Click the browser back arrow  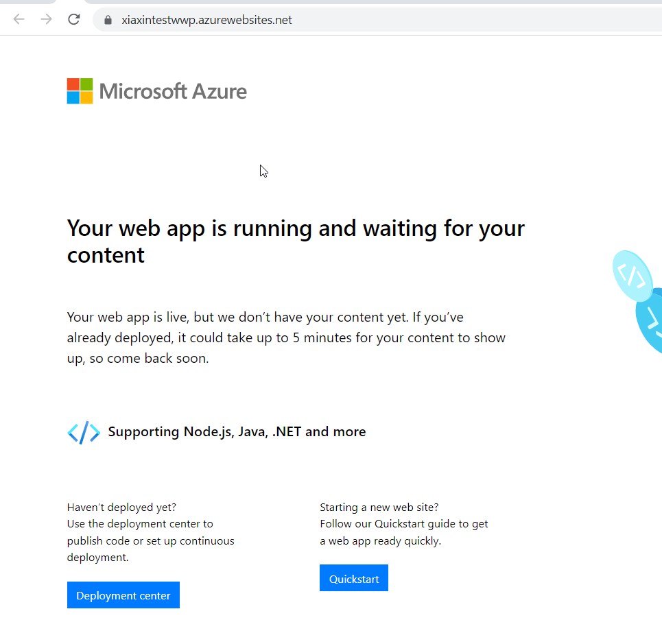(19, 19)
